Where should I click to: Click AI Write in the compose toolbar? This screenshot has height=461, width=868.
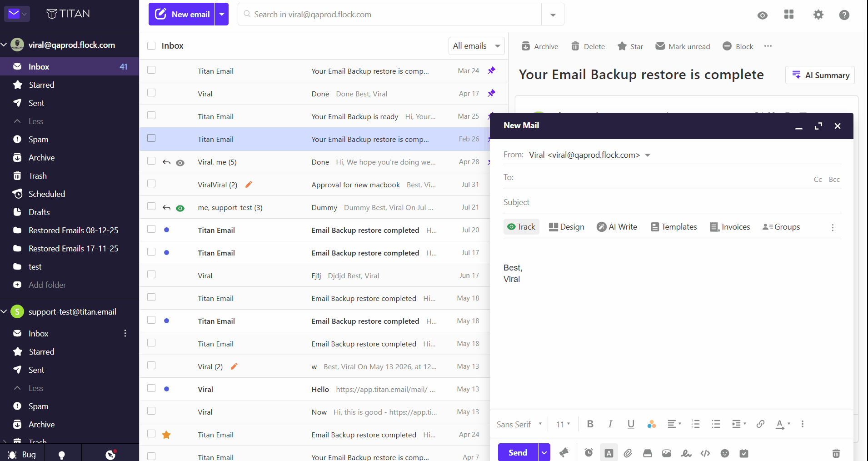point(617,227)
